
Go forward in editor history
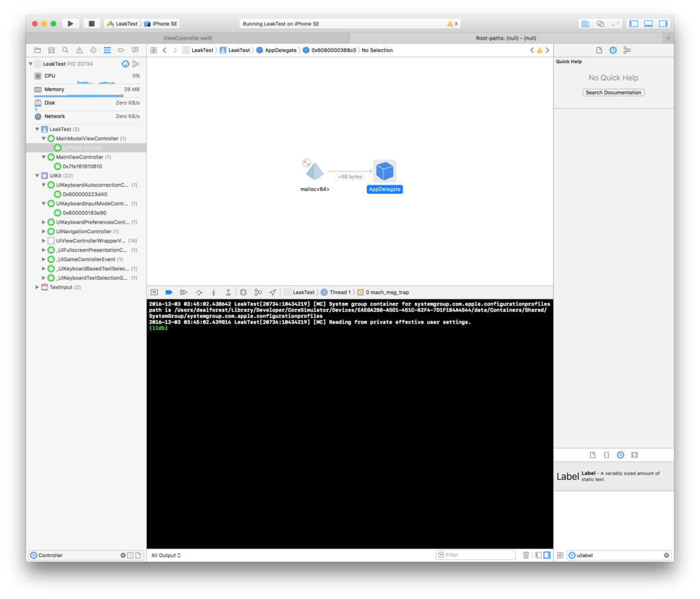[175, 51]
